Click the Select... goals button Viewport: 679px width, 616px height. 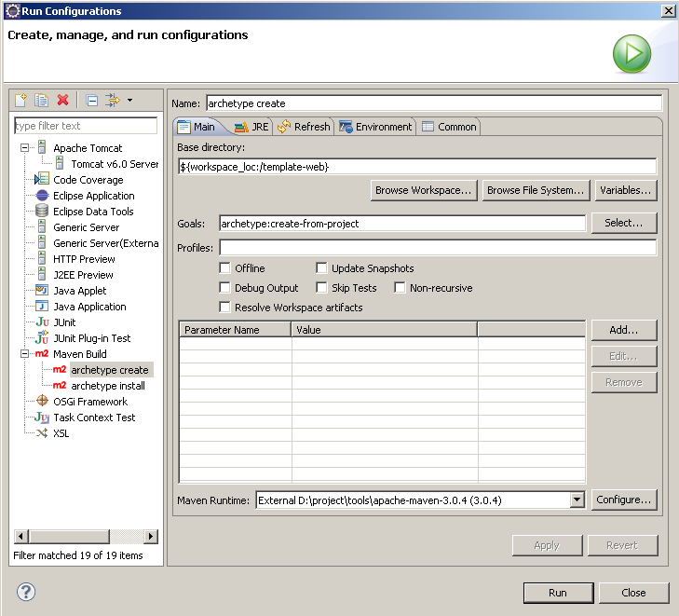(623, 223)
